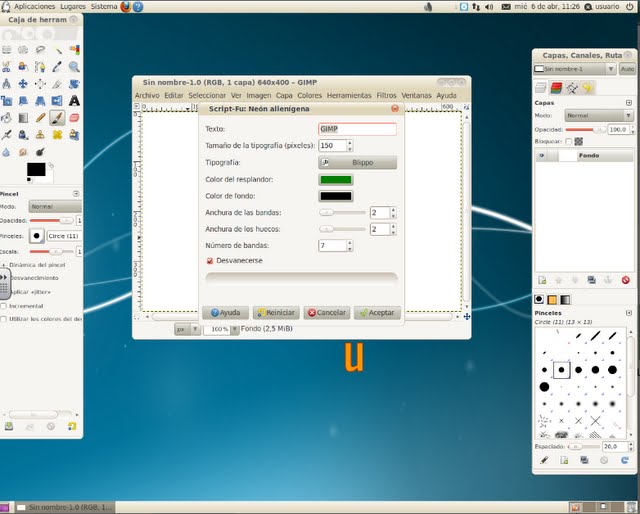Open the Blippo typography selector button
Image resolution: width=640 pixels, height=514 pixels.
[x=357, y=162]
